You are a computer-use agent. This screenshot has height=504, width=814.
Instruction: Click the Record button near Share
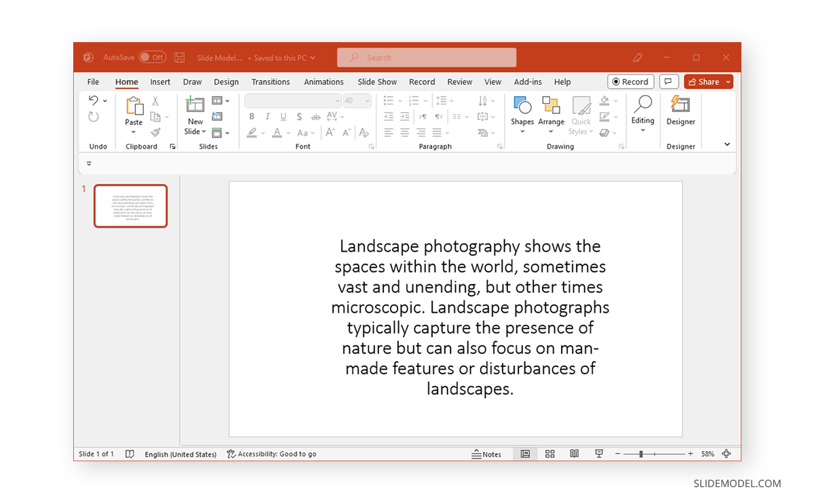tap(630, 81)
